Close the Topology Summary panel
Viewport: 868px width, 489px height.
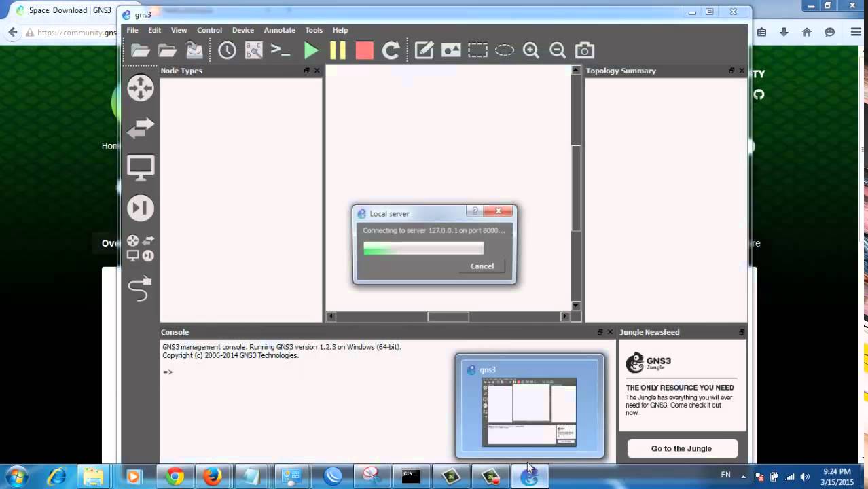tap(742, 71)
